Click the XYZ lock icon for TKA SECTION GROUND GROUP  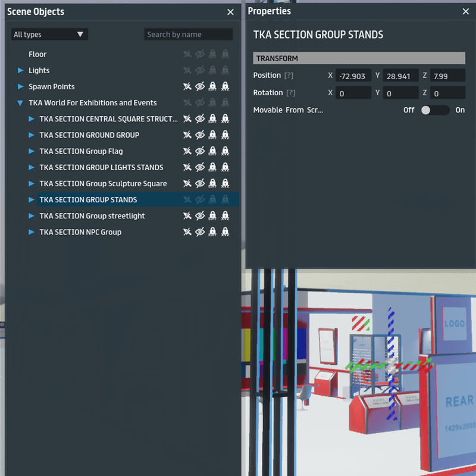click(x=225, y=135)
